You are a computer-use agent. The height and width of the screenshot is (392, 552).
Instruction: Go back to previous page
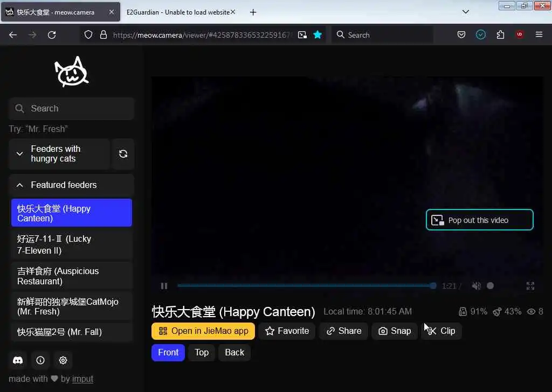point(13,35)
